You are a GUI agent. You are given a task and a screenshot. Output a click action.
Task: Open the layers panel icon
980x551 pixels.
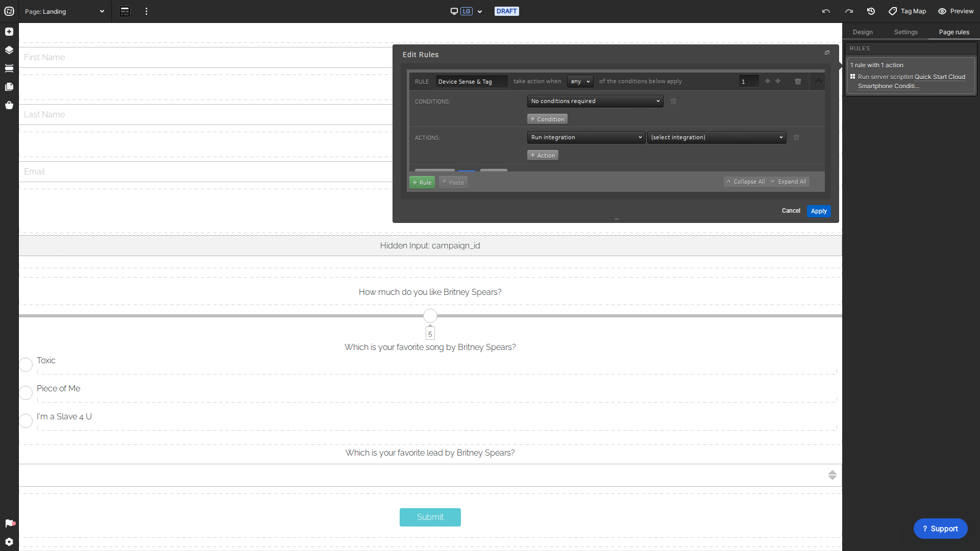[x=9, y=50]
